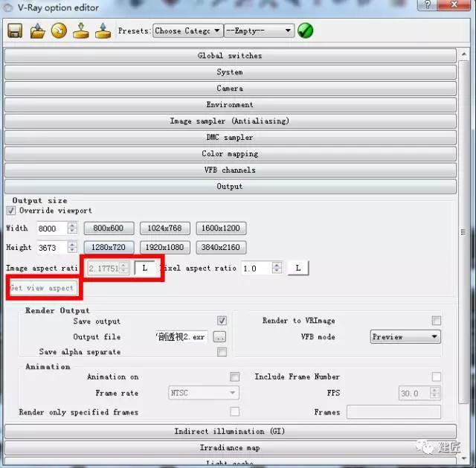Click the FPS value field
Viewport: 476px width, 468px height.
point(414,394)
